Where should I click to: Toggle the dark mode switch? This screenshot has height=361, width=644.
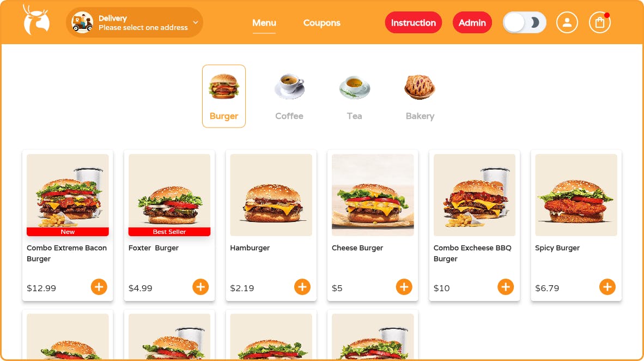click(x=525, y=22)
